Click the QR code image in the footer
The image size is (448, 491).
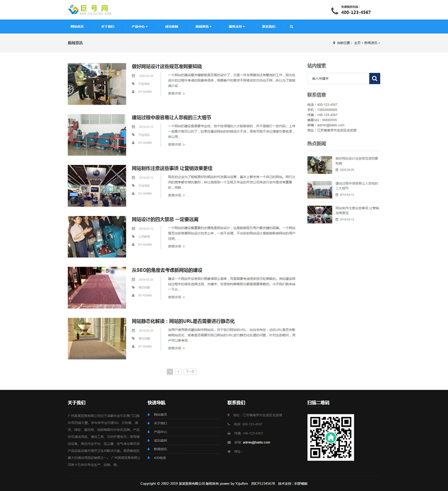pyautogui.click(x=330, y=437)
